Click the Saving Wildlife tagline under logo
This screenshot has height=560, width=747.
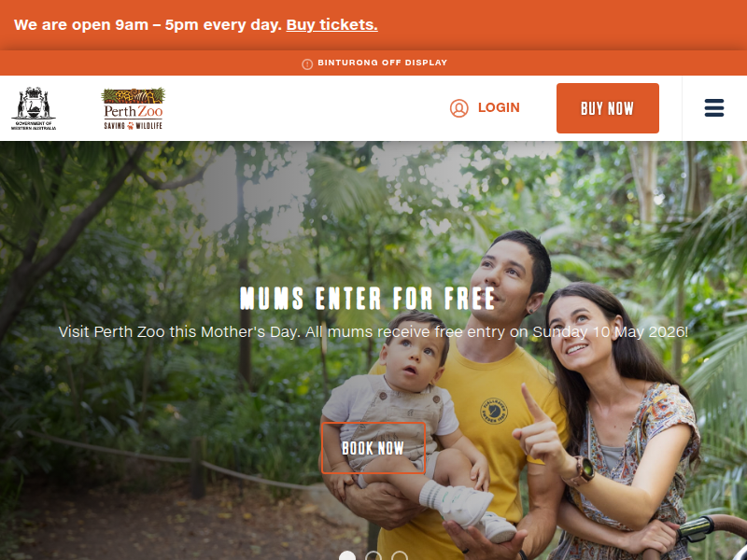coord(134,126)
